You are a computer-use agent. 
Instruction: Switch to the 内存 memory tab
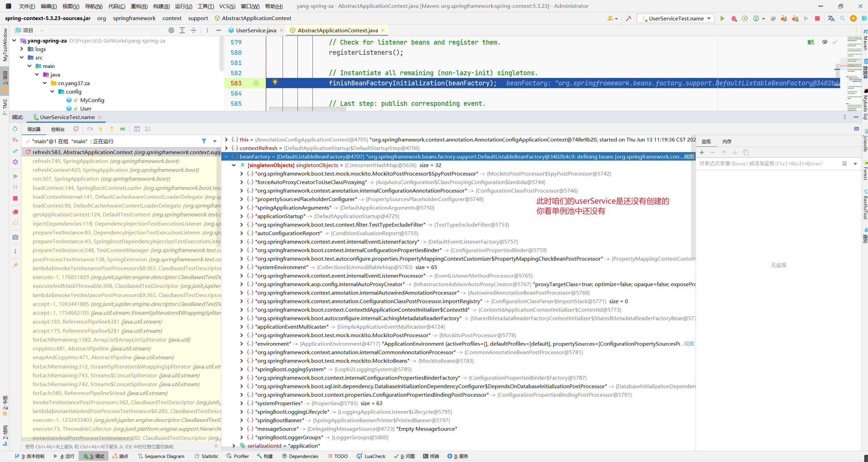(x=727, y=142)
